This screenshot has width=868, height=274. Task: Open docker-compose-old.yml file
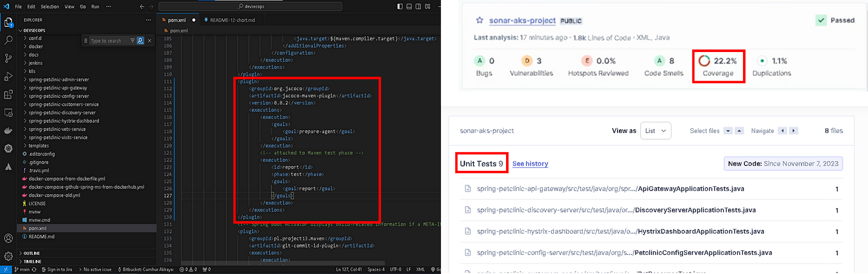point(54,195)
